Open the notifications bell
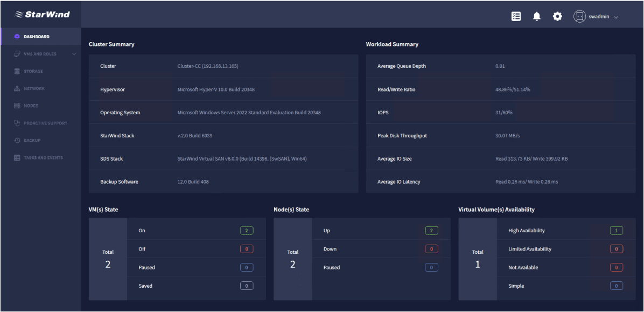644x312 pixels. coord(536,17)
